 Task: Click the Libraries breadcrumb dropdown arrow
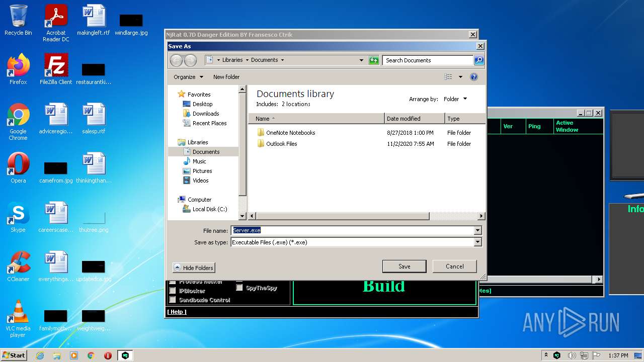pos(247,60)
